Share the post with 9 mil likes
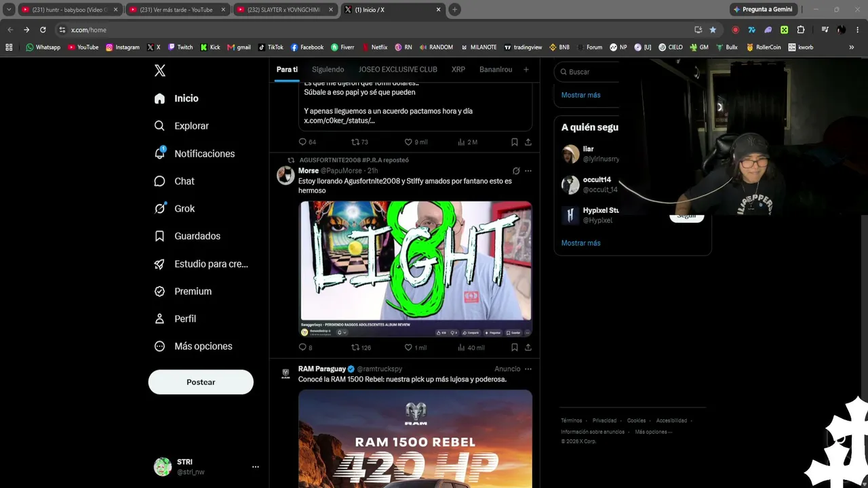 (528, 142)
